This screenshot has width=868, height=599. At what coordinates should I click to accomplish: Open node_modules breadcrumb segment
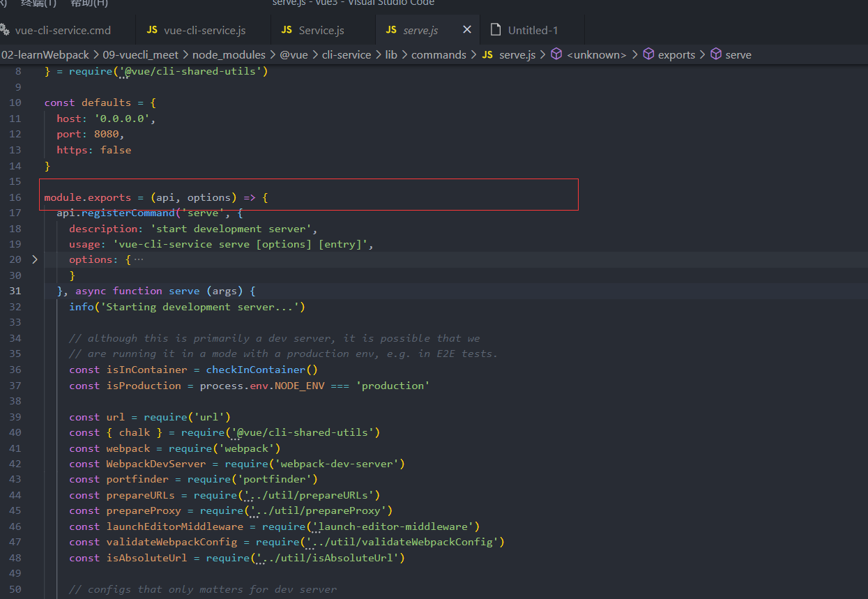[x=229, y=54]
